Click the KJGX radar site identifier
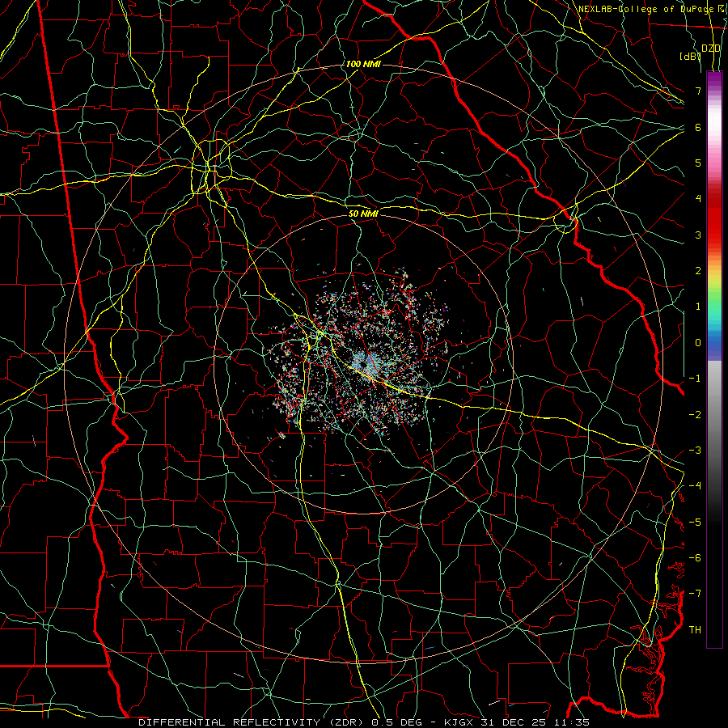The width and height of the screenshot is (728, 728). tap(460, 722)
